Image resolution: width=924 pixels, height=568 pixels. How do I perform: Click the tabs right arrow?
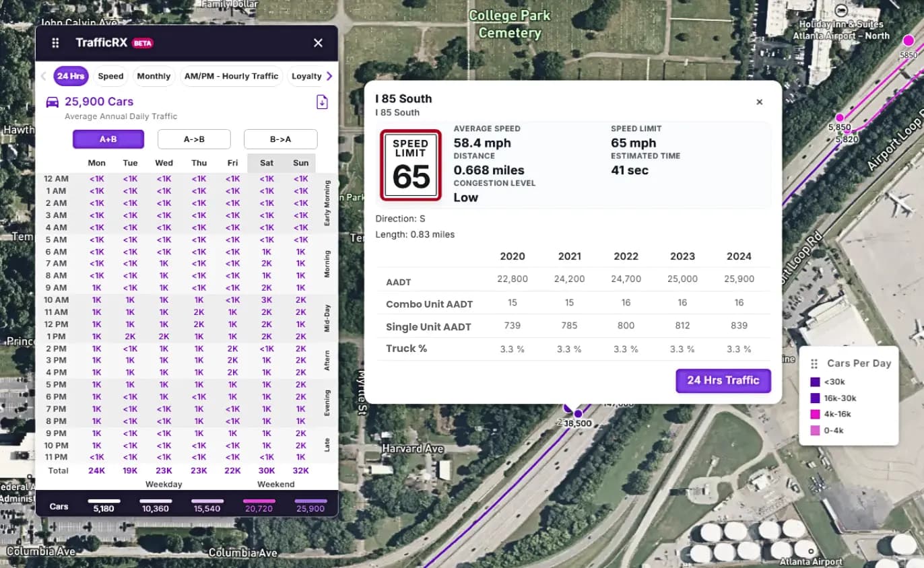pos(329,76)
